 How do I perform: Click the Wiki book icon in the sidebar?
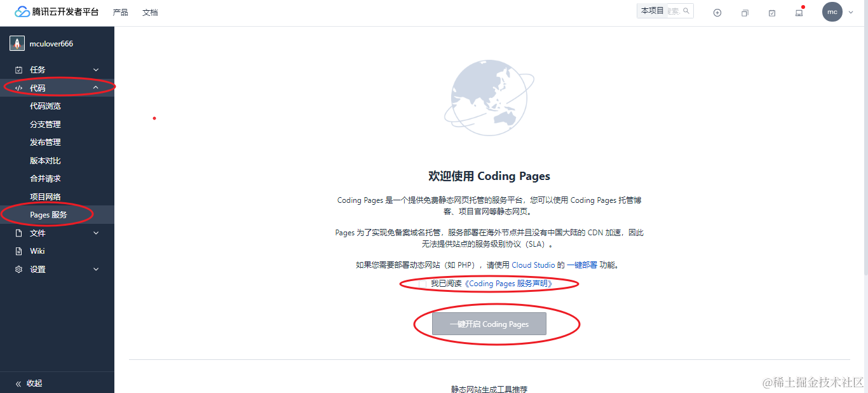coord(19,251)
